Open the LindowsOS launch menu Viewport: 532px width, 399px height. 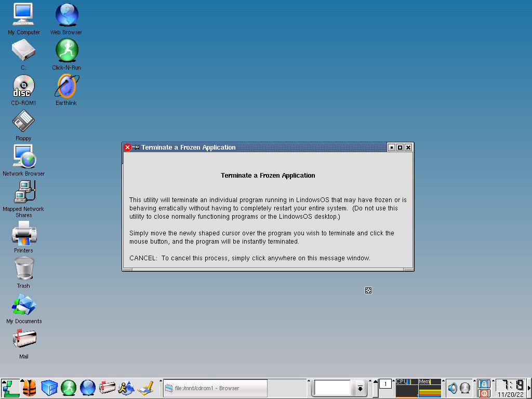[10, 388]
